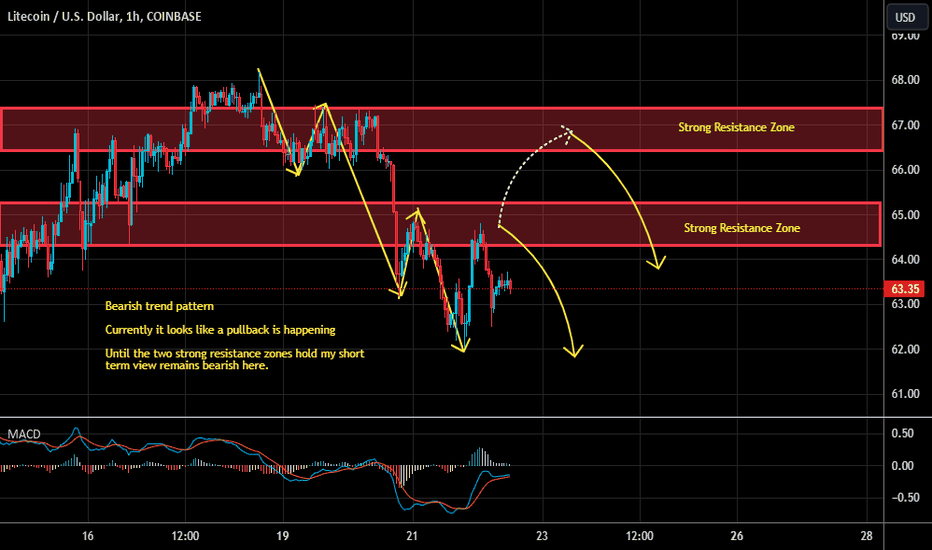Image resolution: width=932 pixels, height=550 pixels.
Task: Click the 61.00 price axis label
Action: click(905, 394)
